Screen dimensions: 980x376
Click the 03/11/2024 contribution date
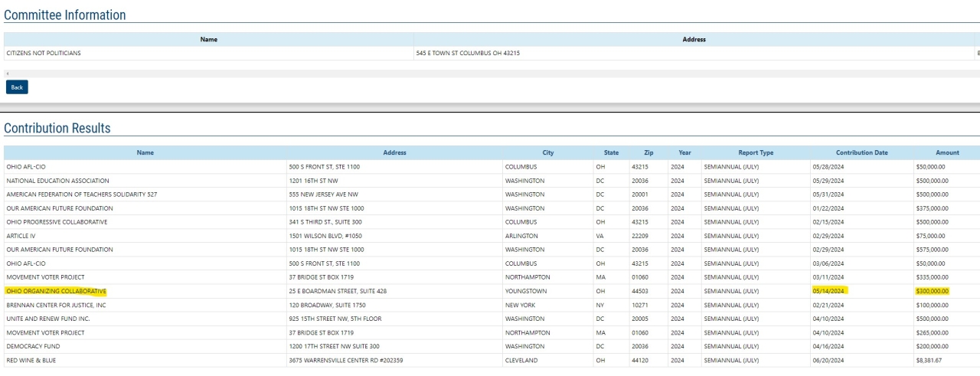click(828, 277)
